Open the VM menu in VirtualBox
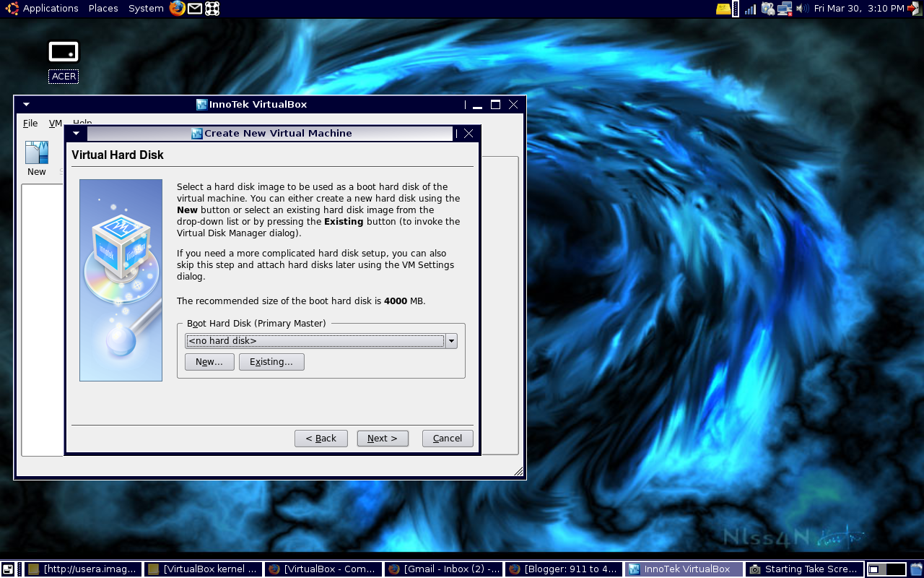The height and width of the screenshot is (578, 924). click(x=55, y=123)
